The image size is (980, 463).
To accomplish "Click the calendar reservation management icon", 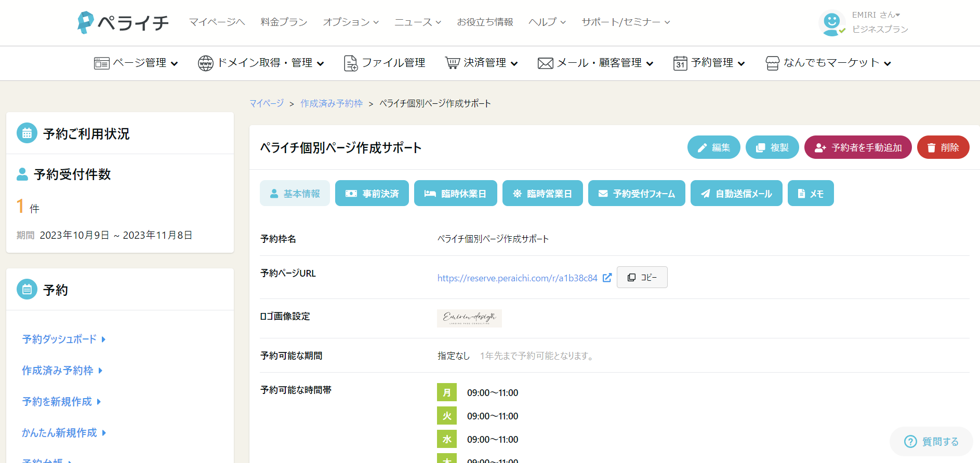I will coord(680,63).
